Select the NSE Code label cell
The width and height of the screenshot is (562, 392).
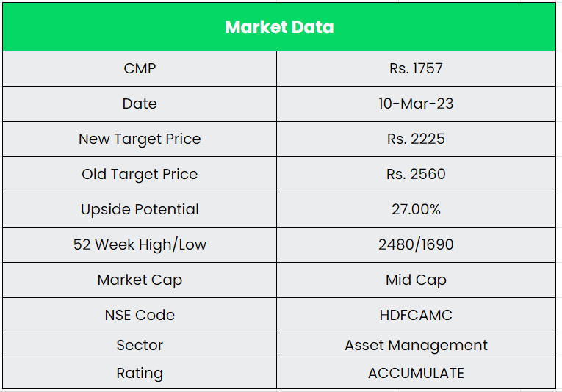tap(140, 315)
